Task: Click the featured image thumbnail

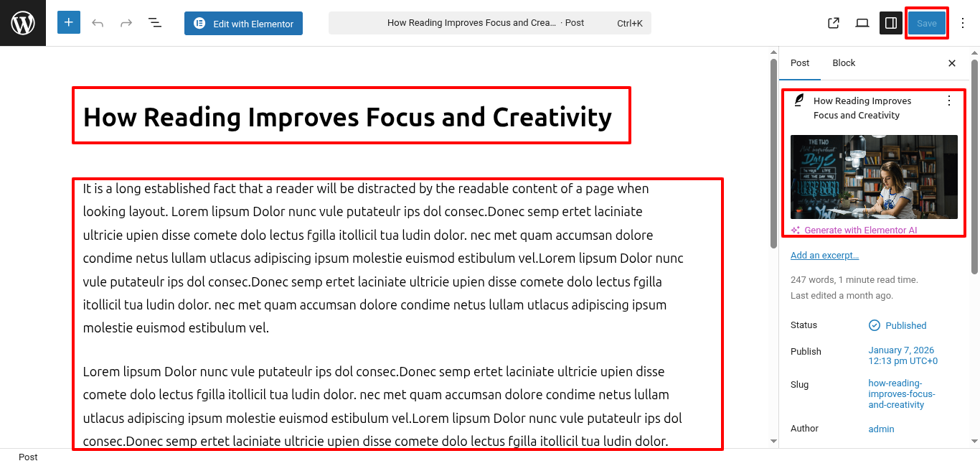Action: coord(874,177)
